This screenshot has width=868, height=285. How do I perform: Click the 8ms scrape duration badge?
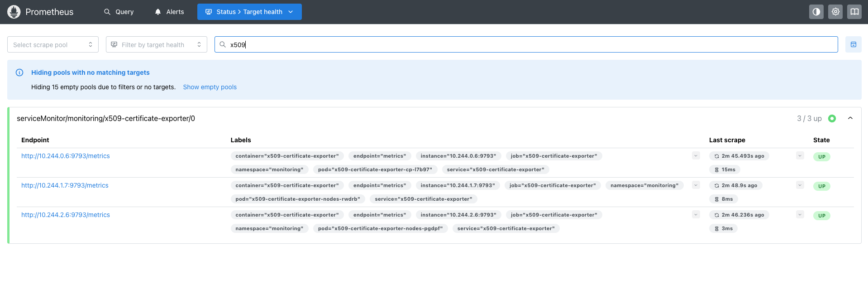724,199
